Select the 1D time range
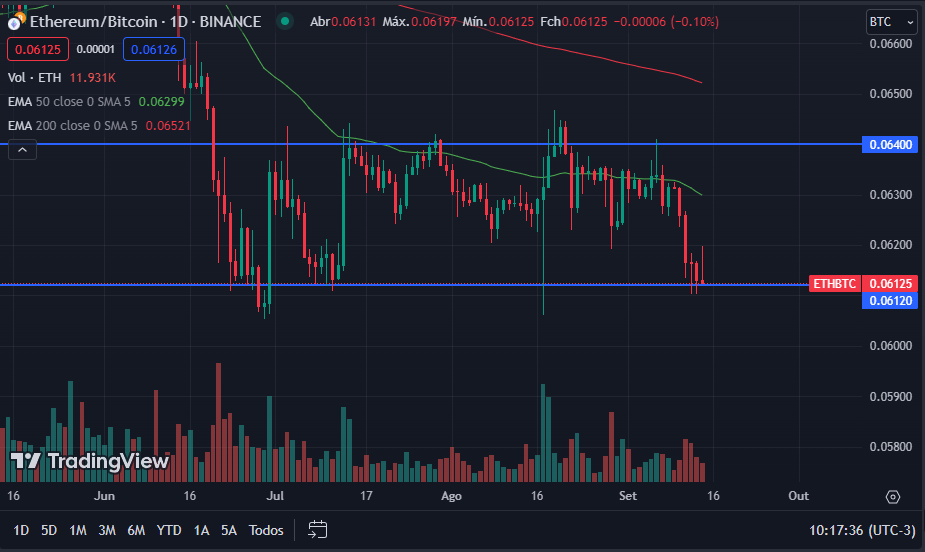The width and height of the screenshot is (925, 552). pos(21,530)
